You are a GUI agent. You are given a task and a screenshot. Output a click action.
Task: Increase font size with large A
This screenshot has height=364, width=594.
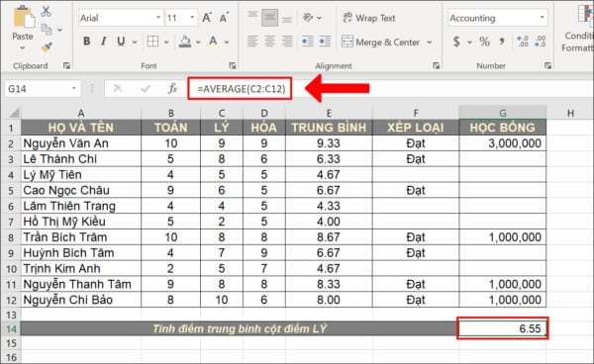pos(207,18)
